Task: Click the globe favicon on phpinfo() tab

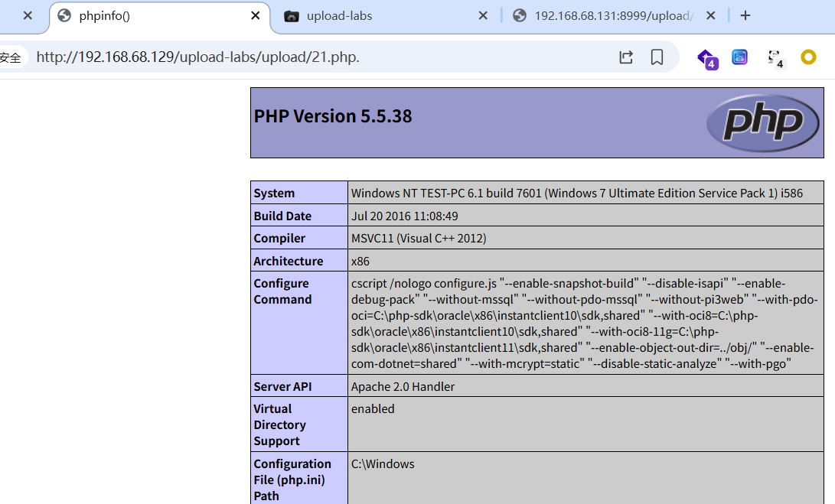Action: point(64,16)
